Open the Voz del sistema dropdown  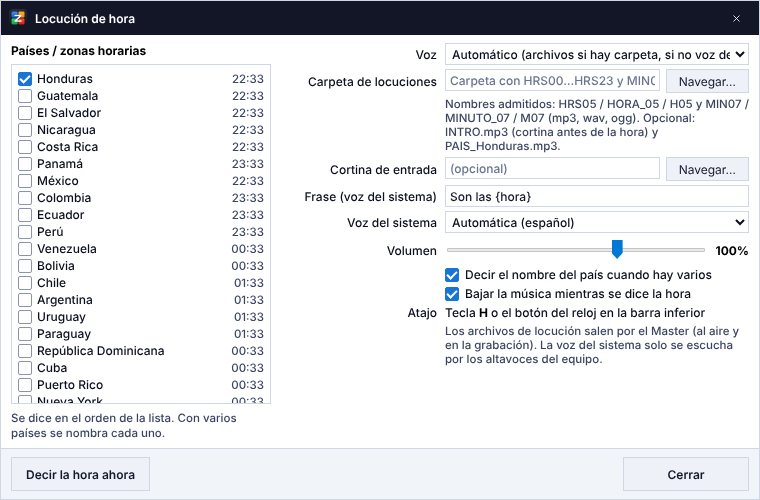(x=597, y=223)
